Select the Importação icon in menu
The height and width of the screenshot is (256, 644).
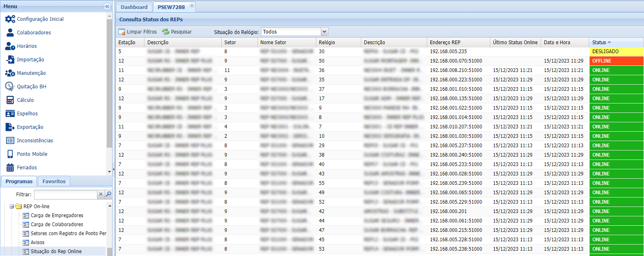[x=10, y=60]
